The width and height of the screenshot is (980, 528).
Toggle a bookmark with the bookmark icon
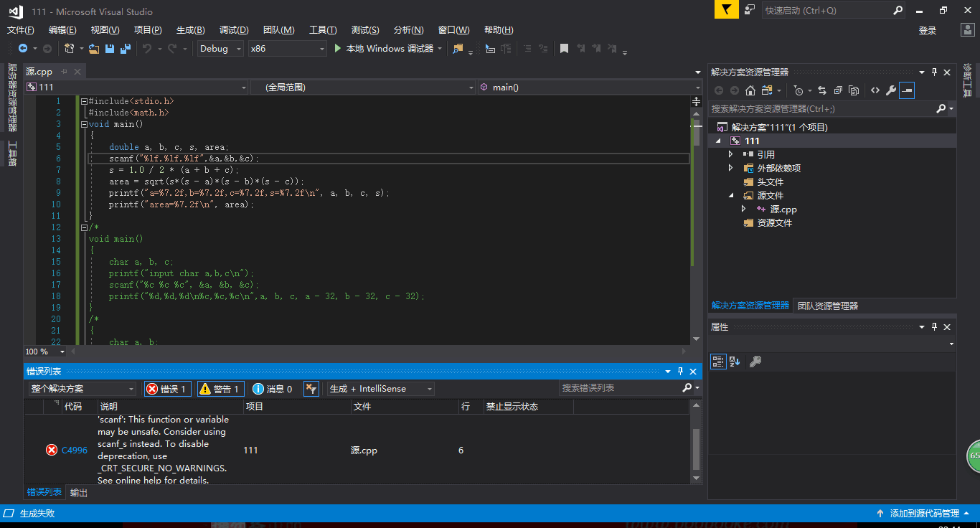(x=565, y=49)
